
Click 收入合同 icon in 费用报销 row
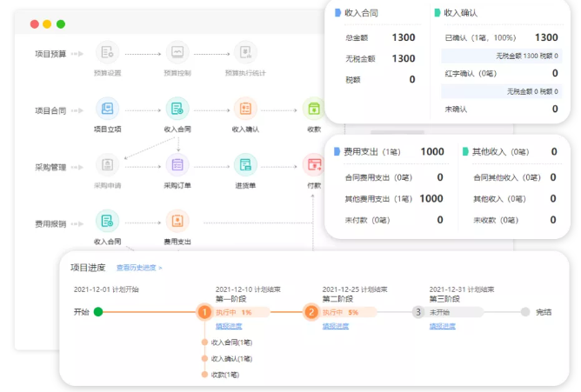[x=108, y=221]
